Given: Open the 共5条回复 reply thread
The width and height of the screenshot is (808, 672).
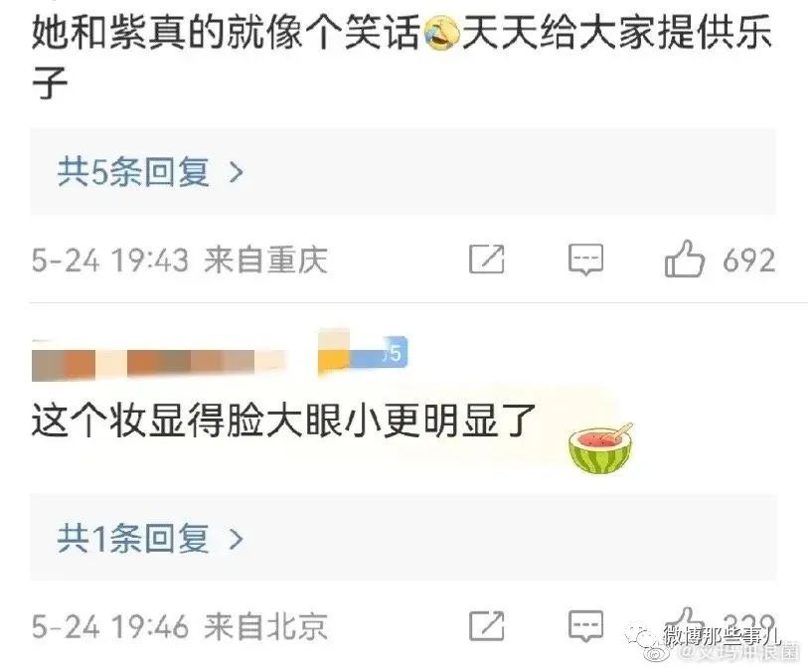Looking at the screenshot, I should click(x=403, y=172).
